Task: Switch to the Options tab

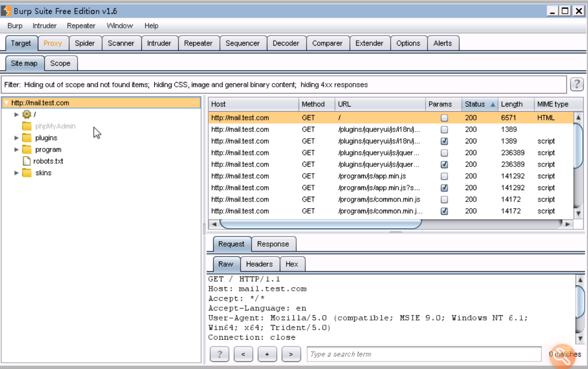Action: pos(408,43)
